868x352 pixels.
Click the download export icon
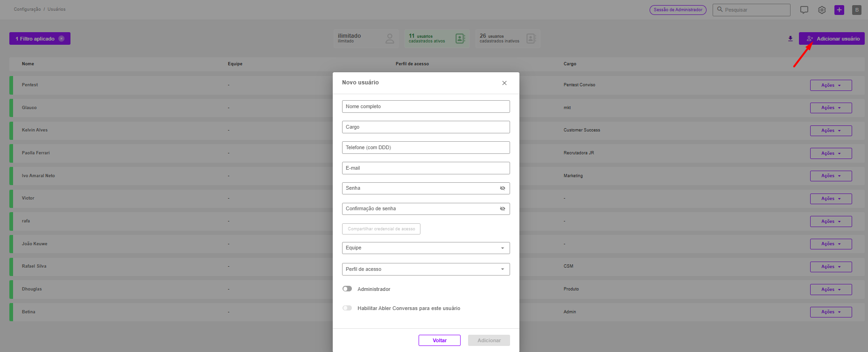point(791,39)
